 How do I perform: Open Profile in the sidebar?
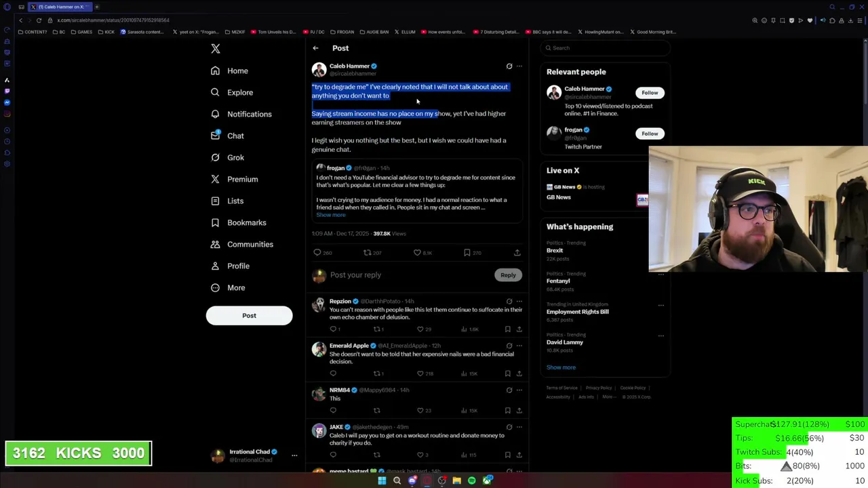[x=230, y=266]
